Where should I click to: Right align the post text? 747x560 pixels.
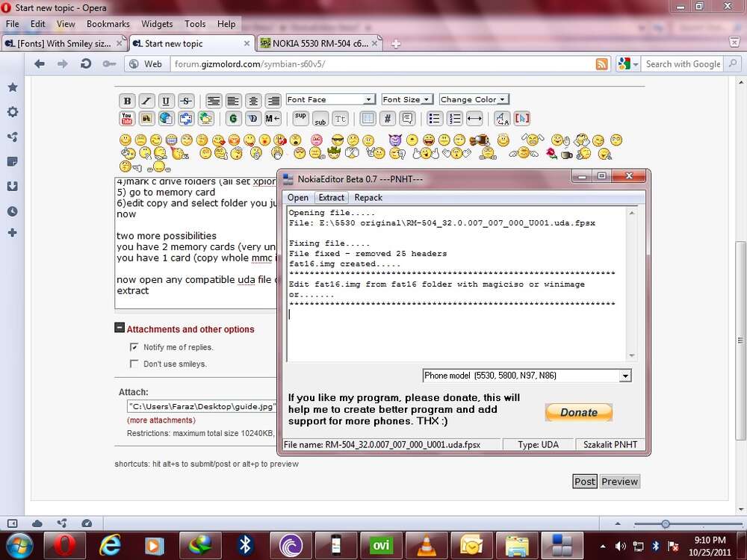273,101
